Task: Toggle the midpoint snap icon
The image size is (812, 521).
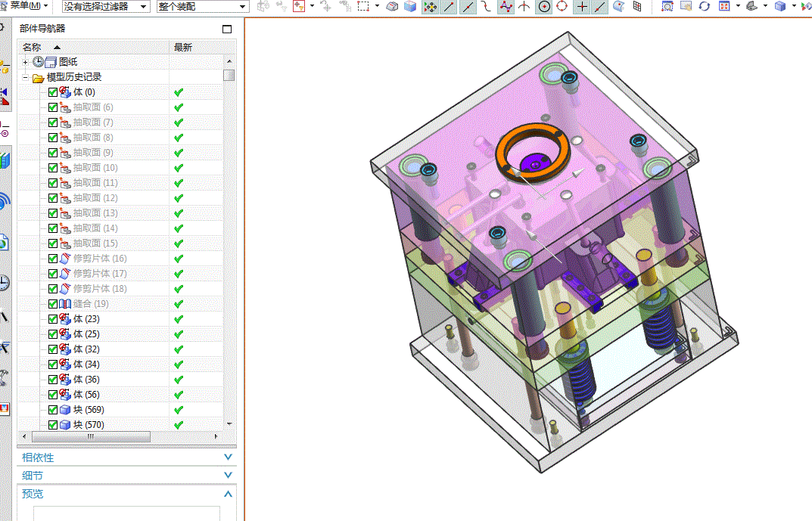Action: (x=468, y=7)
